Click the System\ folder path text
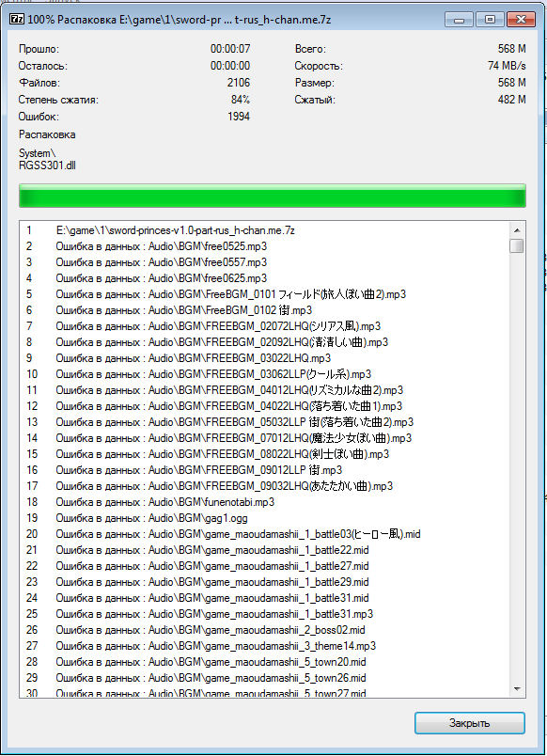 pyautogui.click(x=37, y=153)
